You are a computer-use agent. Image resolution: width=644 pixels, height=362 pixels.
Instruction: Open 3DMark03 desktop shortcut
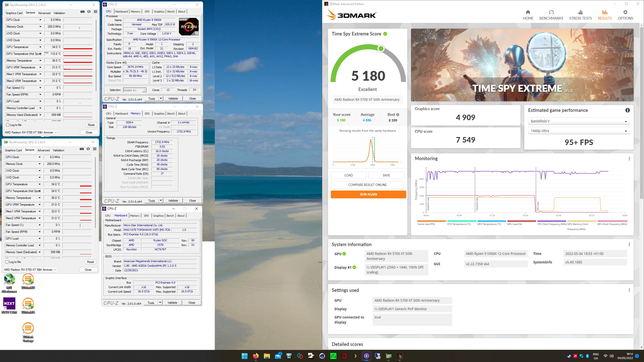[x=28, y=281]
